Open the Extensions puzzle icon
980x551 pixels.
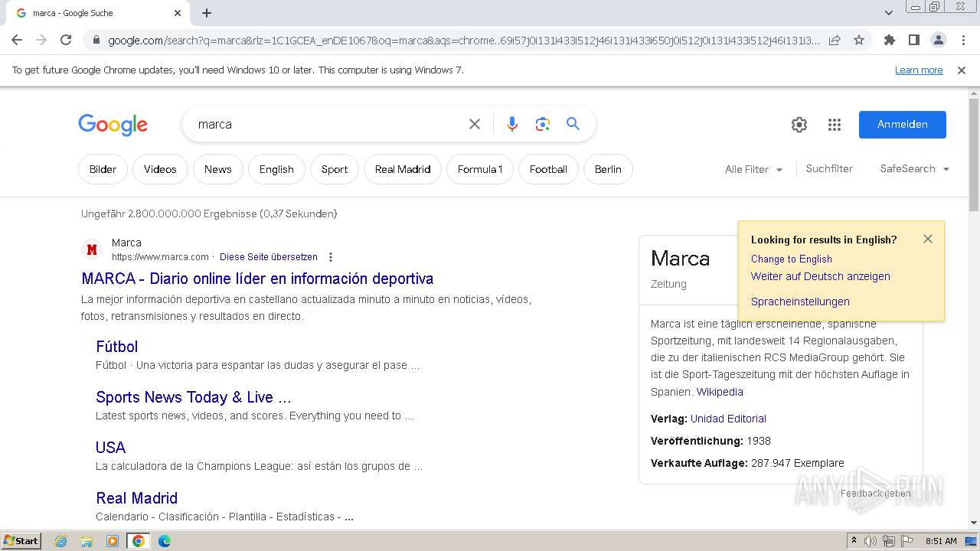(x=889, y=40)
